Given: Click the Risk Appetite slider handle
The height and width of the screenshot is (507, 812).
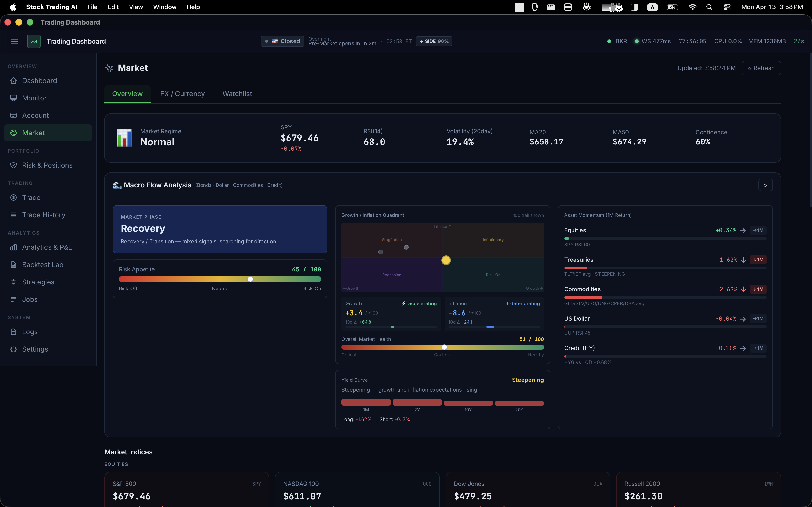Looking at the screenshot, I should tap(250, 279).
